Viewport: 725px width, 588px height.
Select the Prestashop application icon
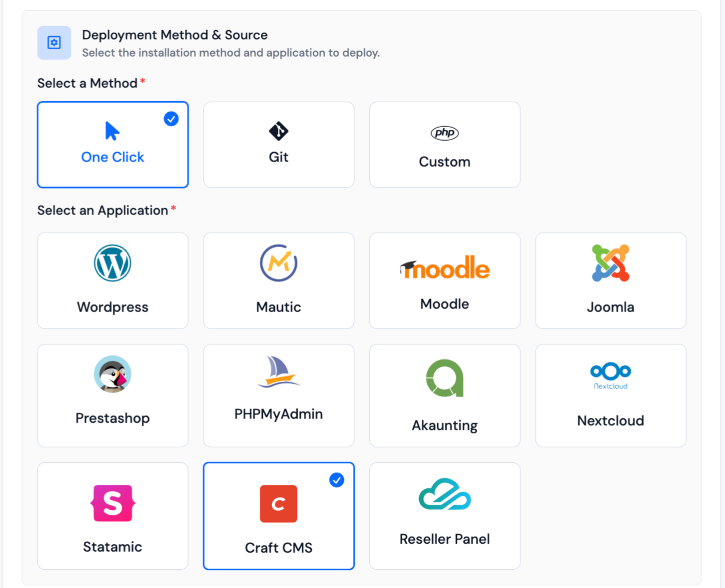[113, 375]
